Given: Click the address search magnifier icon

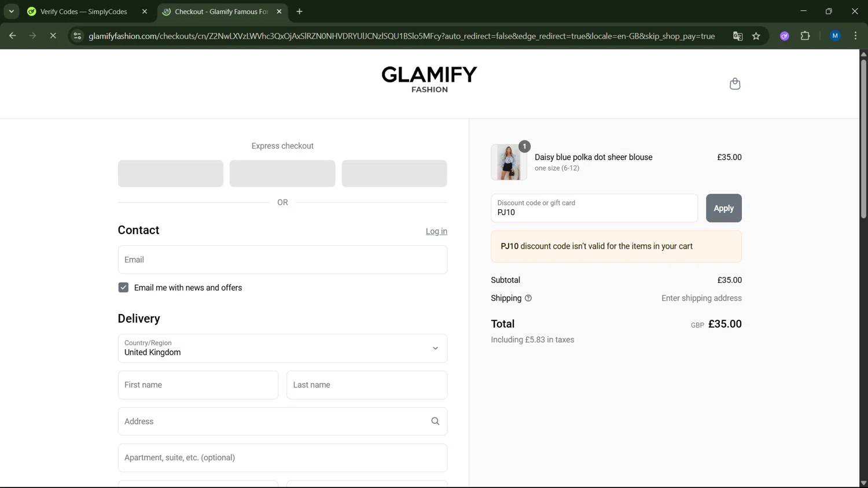Looking at the screenshot, I should pos(435,422).
